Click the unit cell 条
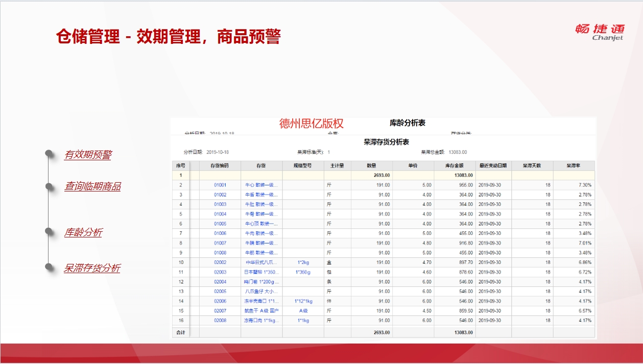The height and width of the screenshot is (364, 643). (x=329, y=282)
